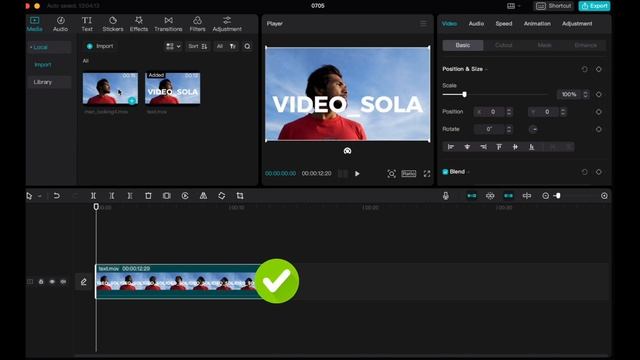This screenshot has width=640, height=360.
Task: Open the Audio tab in the right inspector
Action: coord(476,24)
